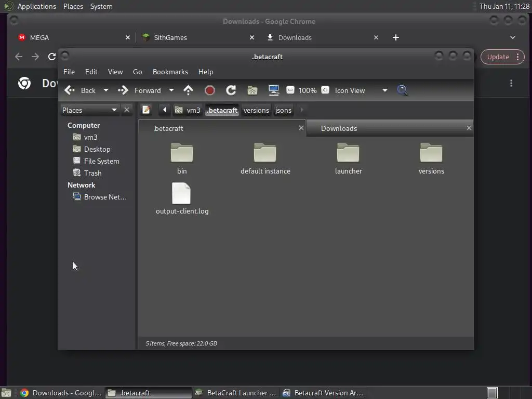
Task: Open the Home folder icon in toolbar
Action: point(252,90)
